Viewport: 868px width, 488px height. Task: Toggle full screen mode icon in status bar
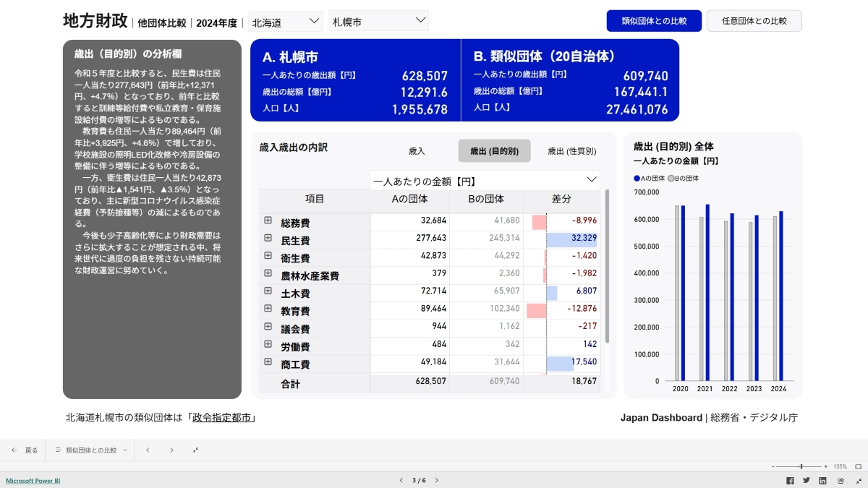tap(857, 480)
